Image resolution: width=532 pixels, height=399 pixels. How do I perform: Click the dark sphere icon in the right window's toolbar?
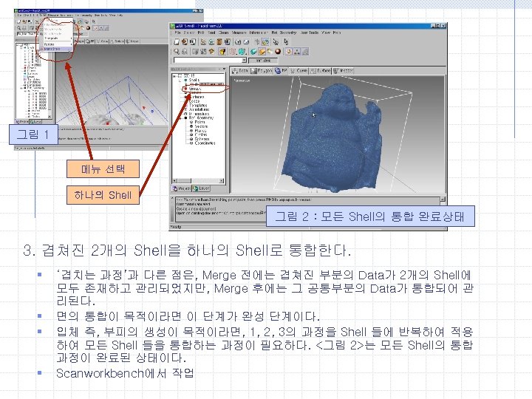coord(278,52)
